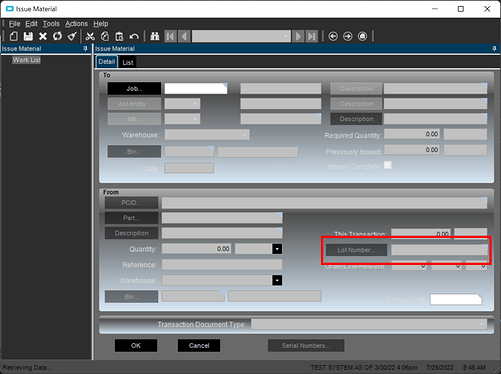Open the binoculars Search icon
This screenshot has width=501, height=374.
pos(155,36)
